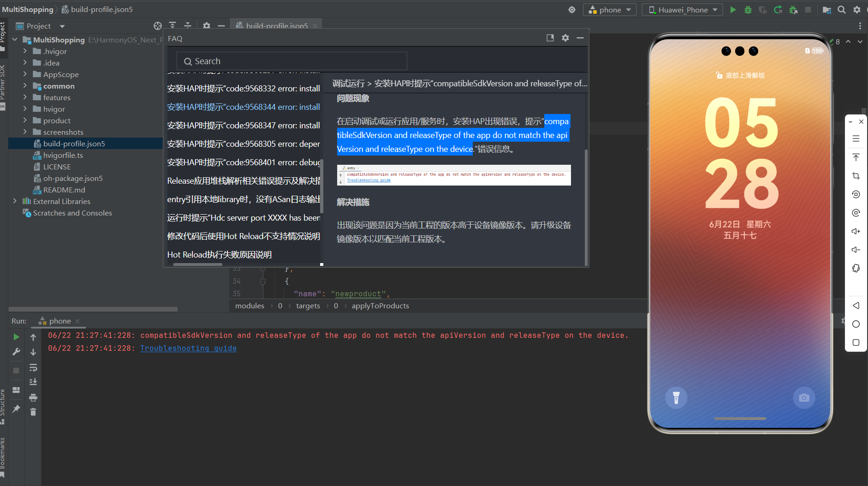Viewport: 868px width, 486px height.
Task: Open FAQ entry code:9568344 error
Action: point(243,107)
